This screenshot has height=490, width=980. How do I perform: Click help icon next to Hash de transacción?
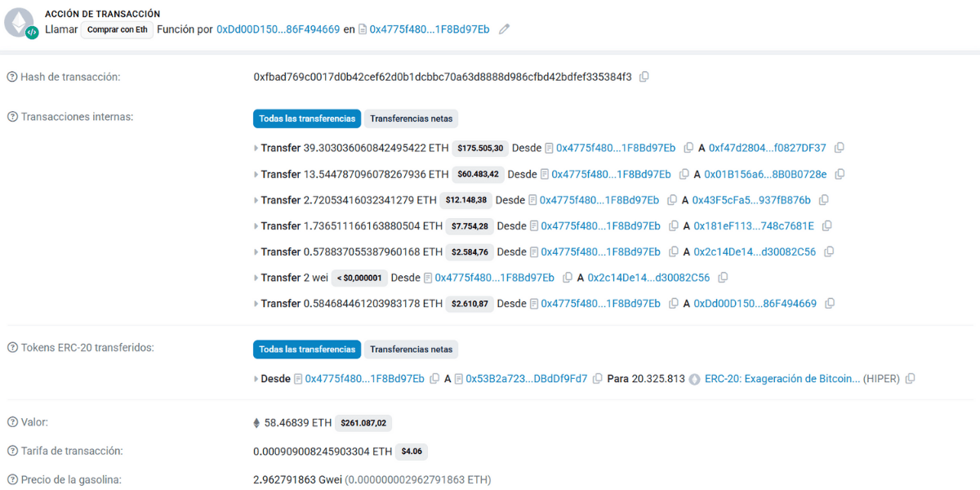click(x=12, y=77)
